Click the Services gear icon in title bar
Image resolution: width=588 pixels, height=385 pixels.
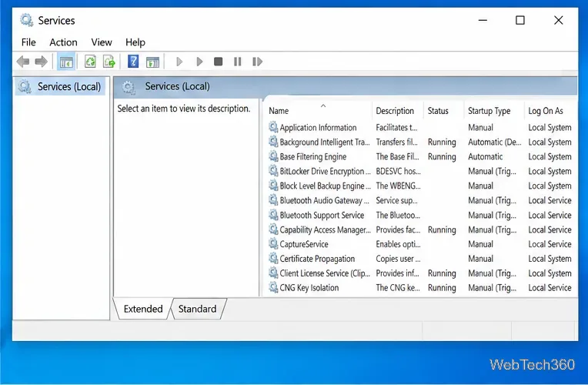point(27,20)
